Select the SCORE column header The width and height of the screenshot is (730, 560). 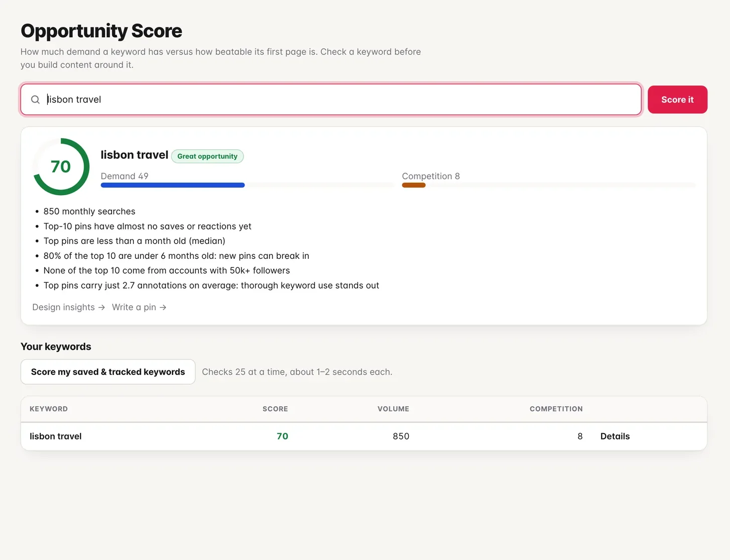275,409
